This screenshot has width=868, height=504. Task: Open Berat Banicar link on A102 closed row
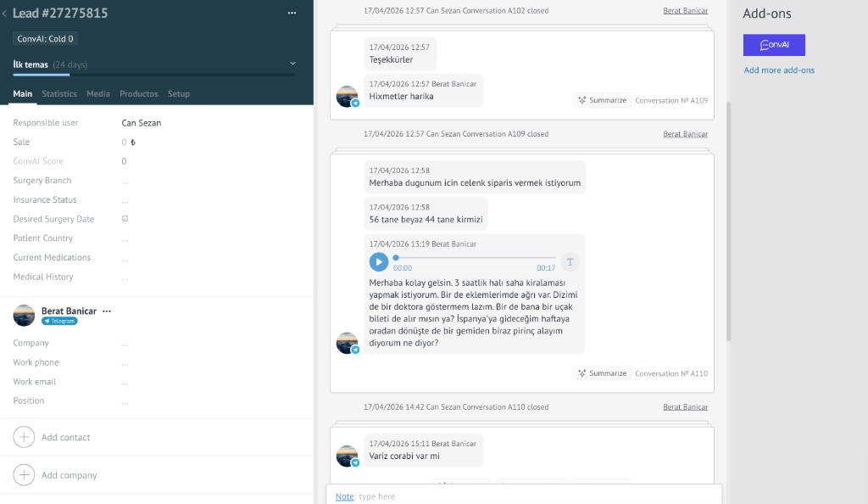tap(685, 10)
